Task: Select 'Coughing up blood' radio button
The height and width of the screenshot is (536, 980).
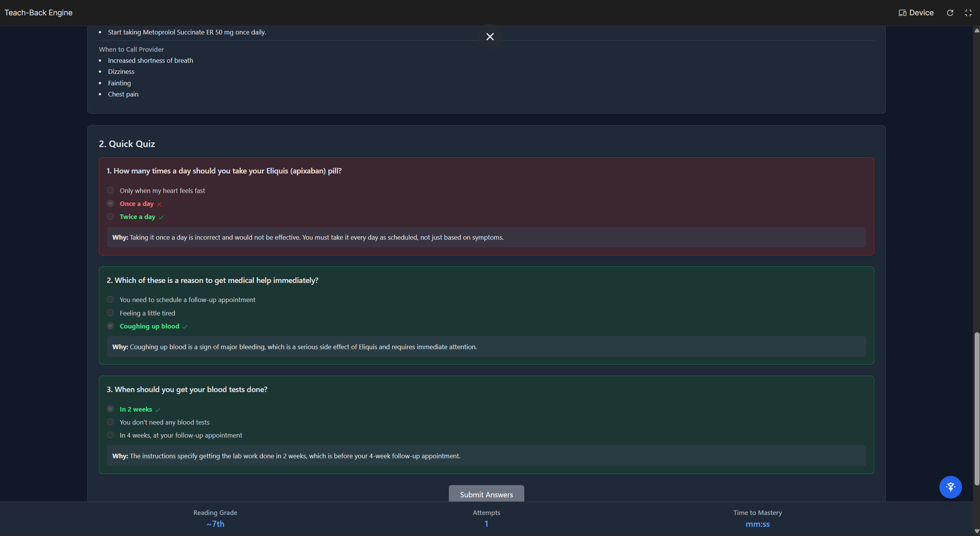Action: pyautogui.click(x=110, y=326)
